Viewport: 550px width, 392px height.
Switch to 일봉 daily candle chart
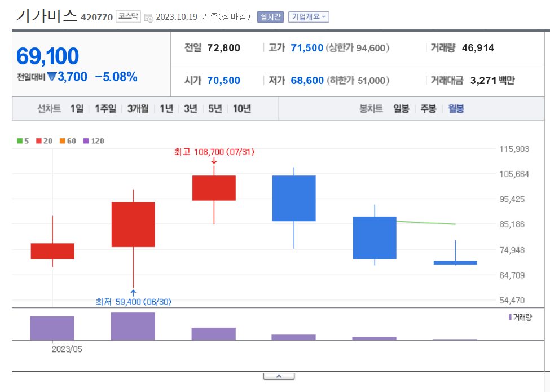pos(401,109)
